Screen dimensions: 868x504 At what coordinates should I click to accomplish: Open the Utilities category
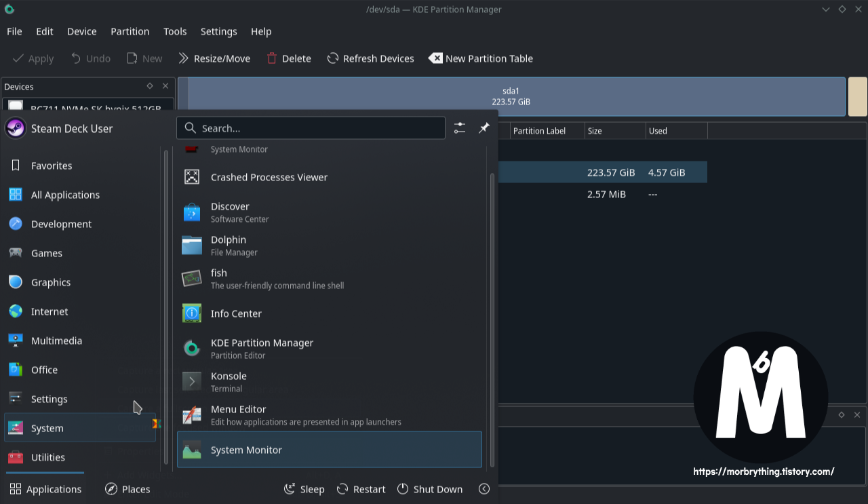80,457
